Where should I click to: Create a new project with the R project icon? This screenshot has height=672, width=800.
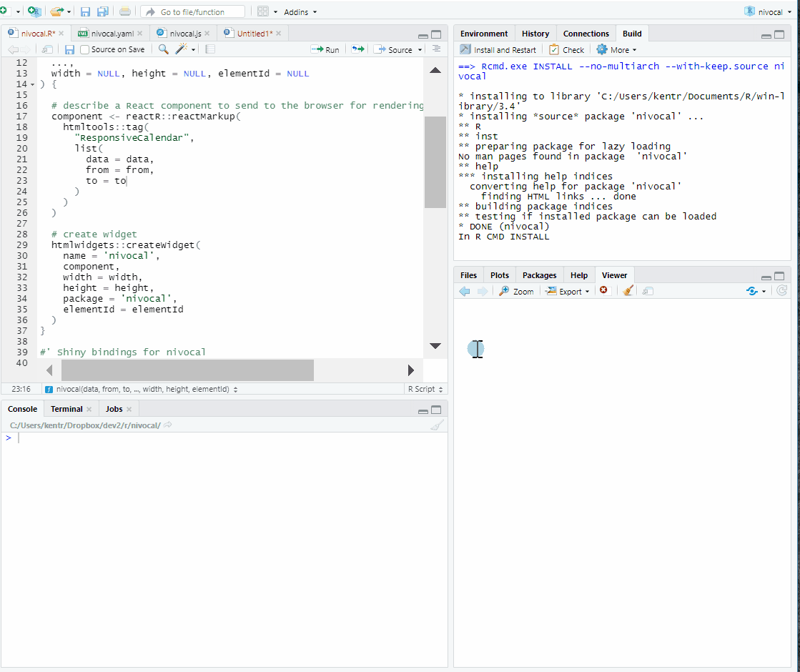coord(34,11)
